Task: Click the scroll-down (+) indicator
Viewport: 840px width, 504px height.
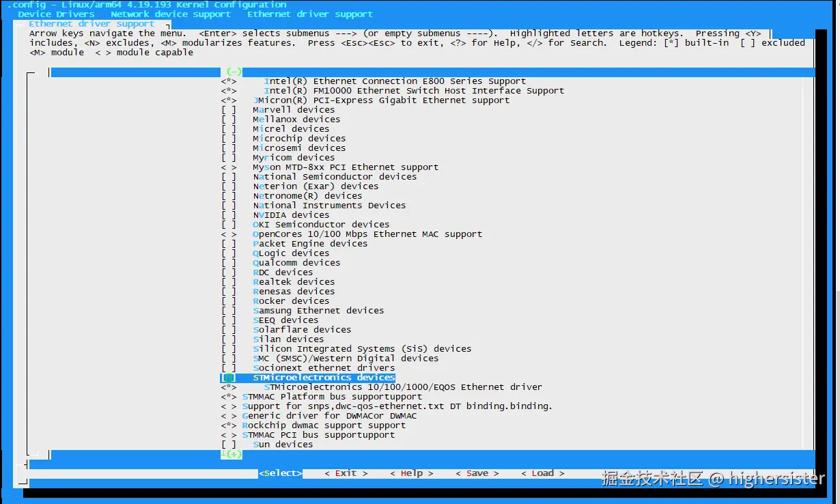Action: pos(234,453)
